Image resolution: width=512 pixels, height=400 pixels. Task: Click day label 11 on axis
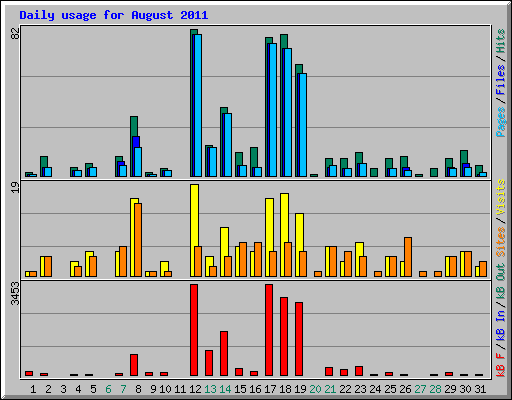pyautogui.click(x=180, y=389)
